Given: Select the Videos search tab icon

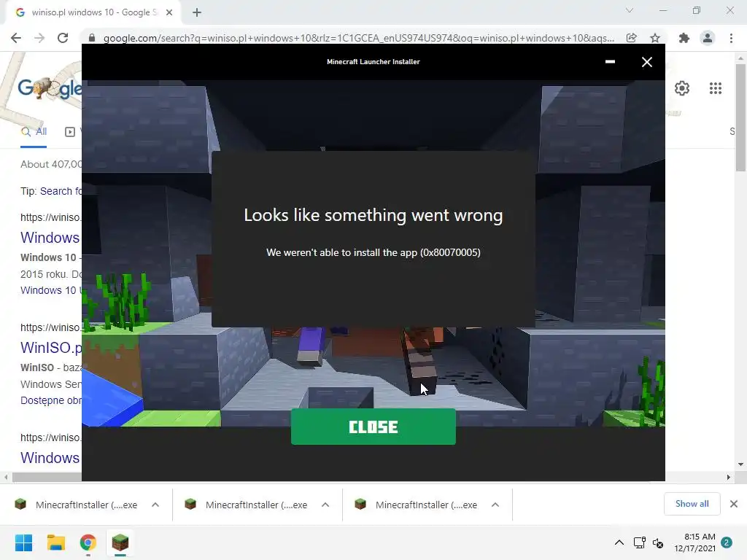Looking at the screenshot, I should coord(70,132).
